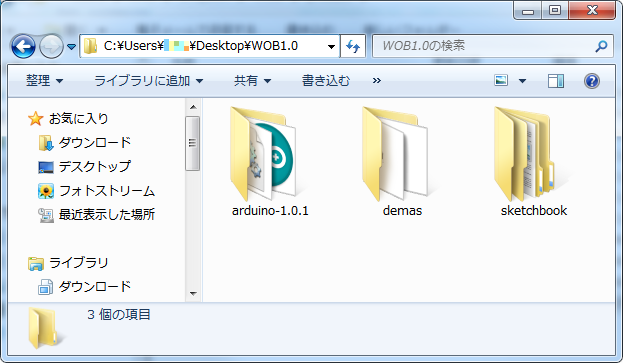Click the arduino-1.0.1 folder name
This screenshot has width=623, height=363.
pos(270,210)
